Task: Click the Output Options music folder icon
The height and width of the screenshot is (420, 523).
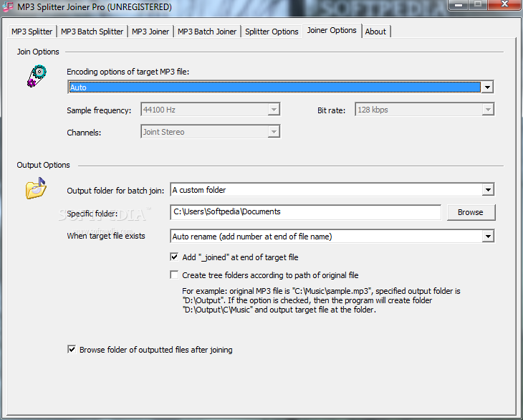Action: [36, 188]
